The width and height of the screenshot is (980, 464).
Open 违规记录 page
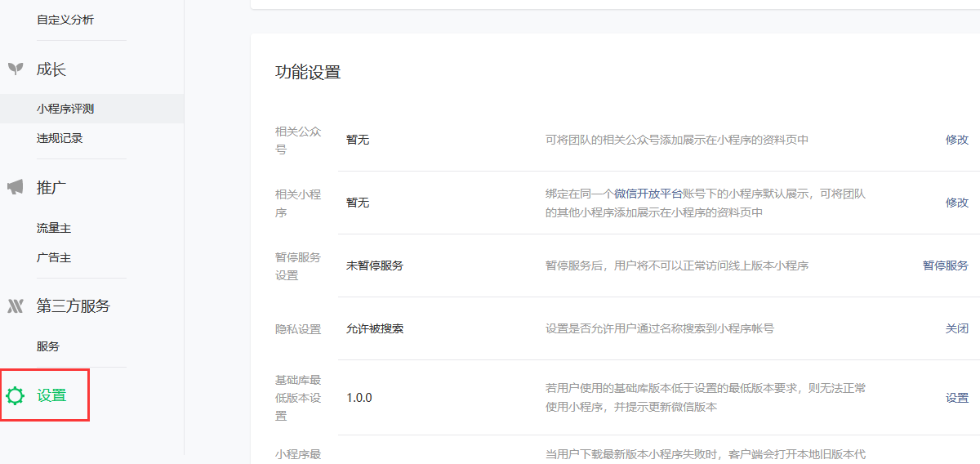tap(60, 138)
